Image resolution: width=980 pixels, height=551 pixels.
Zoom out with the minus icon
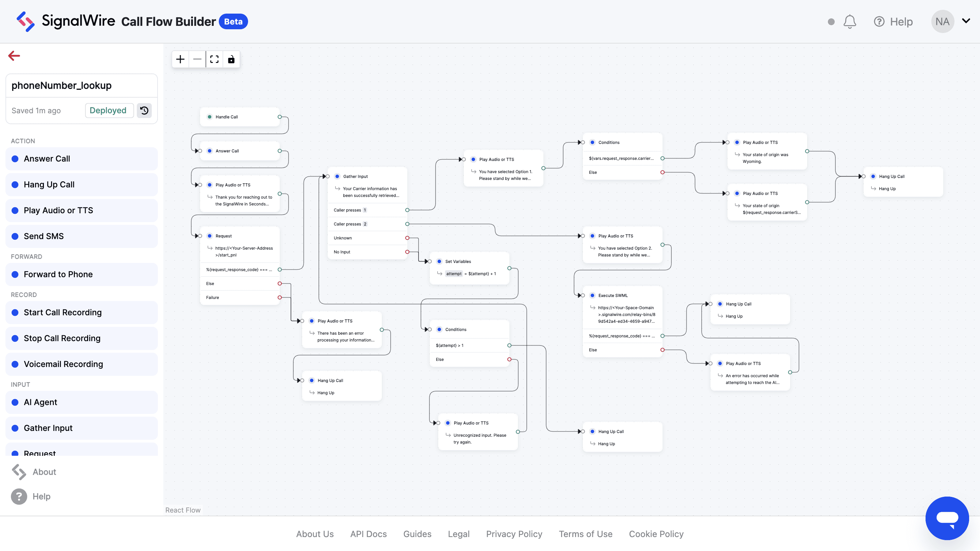point(197,59)
